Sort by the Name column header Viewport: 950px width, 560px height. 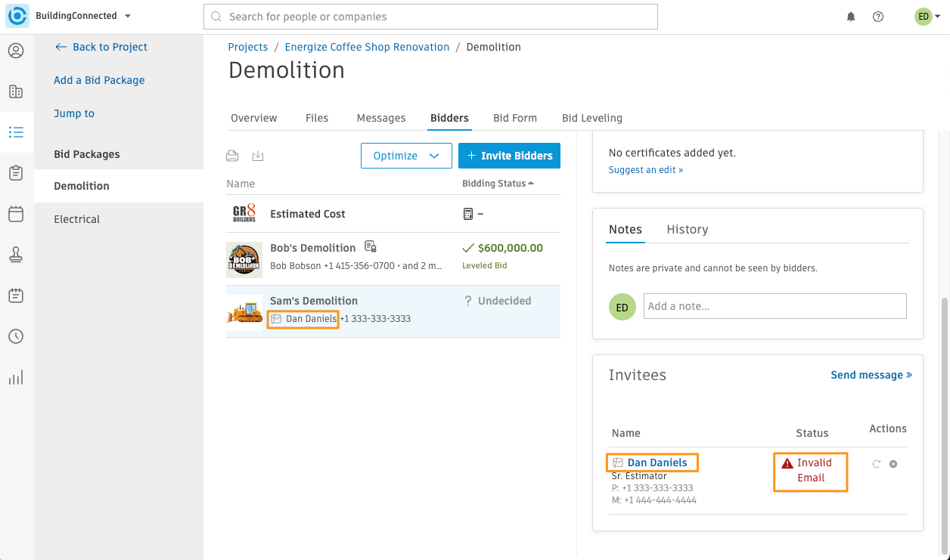point(241,184)
